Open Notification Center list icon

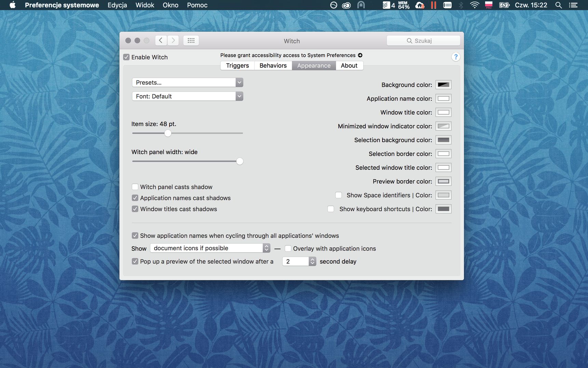[573, 5]
